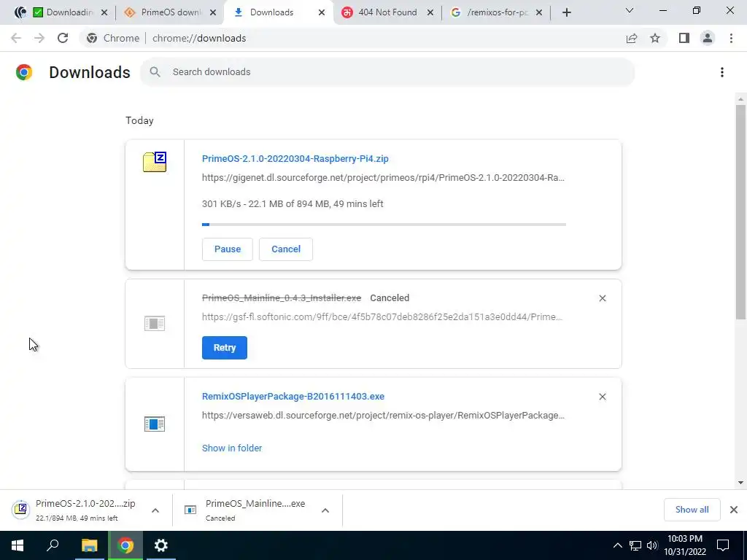
Task: Click the page vertical scrollbar thumb
Action: 740,212
